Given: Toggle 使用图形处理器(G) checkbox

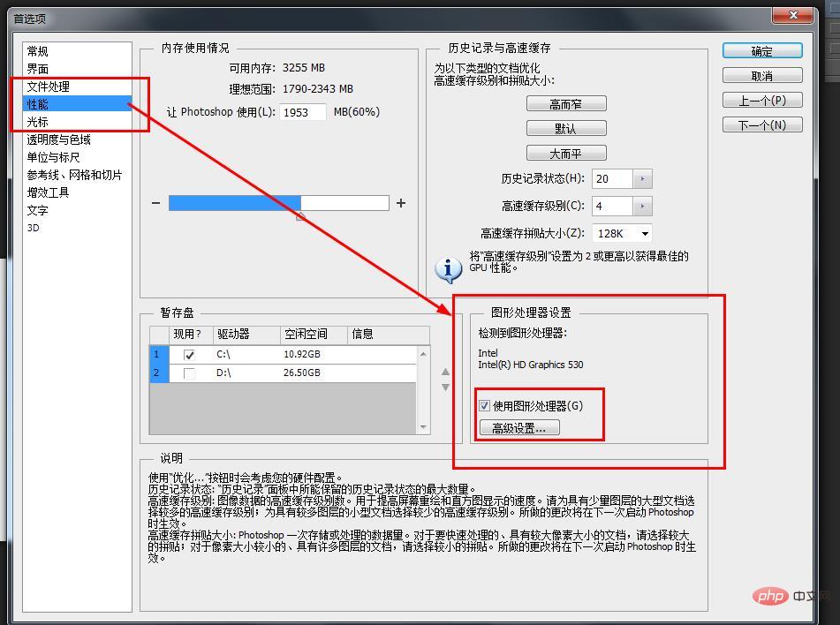Looking at the screenshot, I should coord(484,405).
